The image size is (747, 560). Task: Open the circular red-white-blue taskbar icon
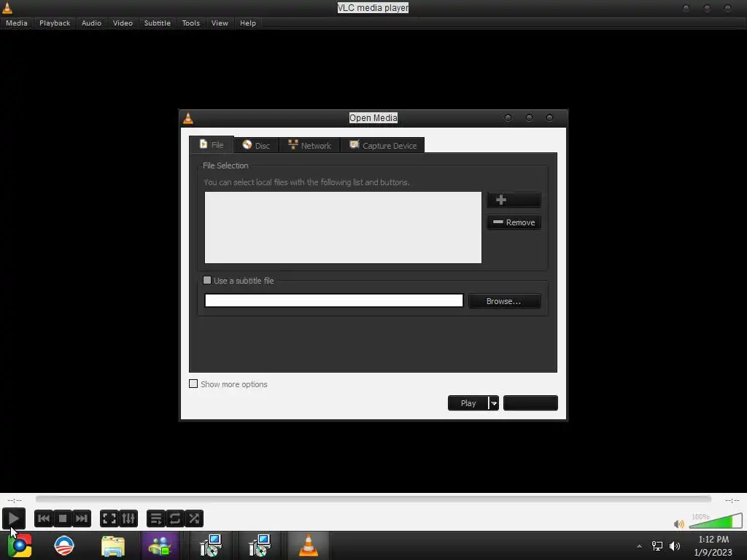[64, 545]
